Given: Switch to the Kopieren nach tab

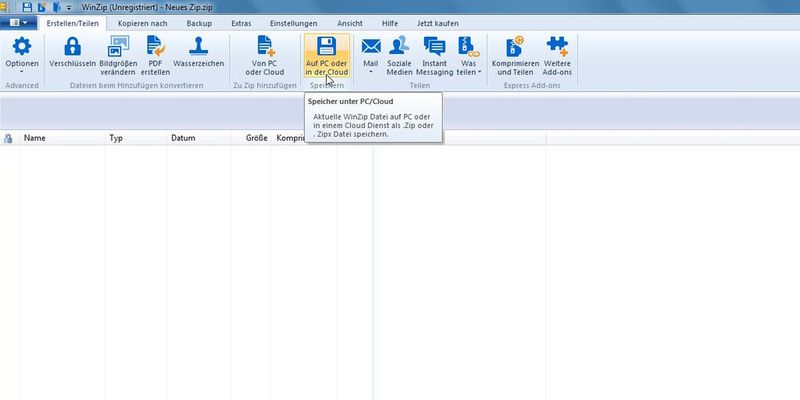Looking at the screenshot, I should [142, 23].
